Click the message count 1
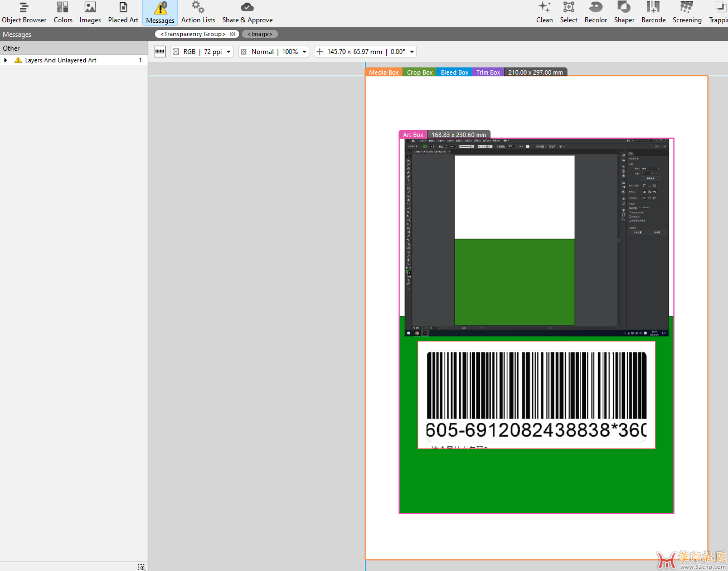Viewport: 728px width, 571px height. tap(140, 60)
